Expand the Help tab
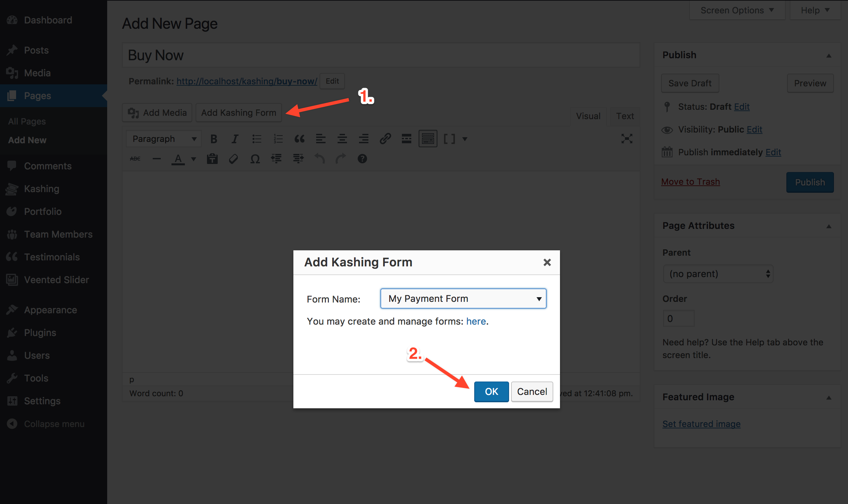This screenshot has width=848, height=504. click(x=815, y=10)
